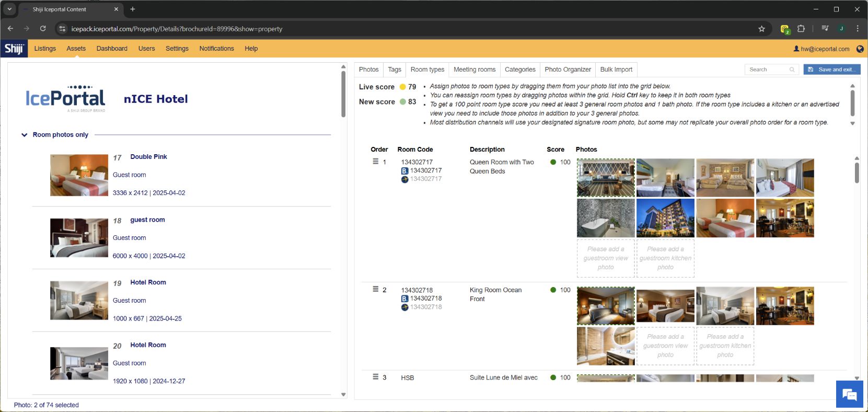Open the Dashboard menu item
Image resolution: width=868 pixels, height=412 pixels.
(112, 49)
